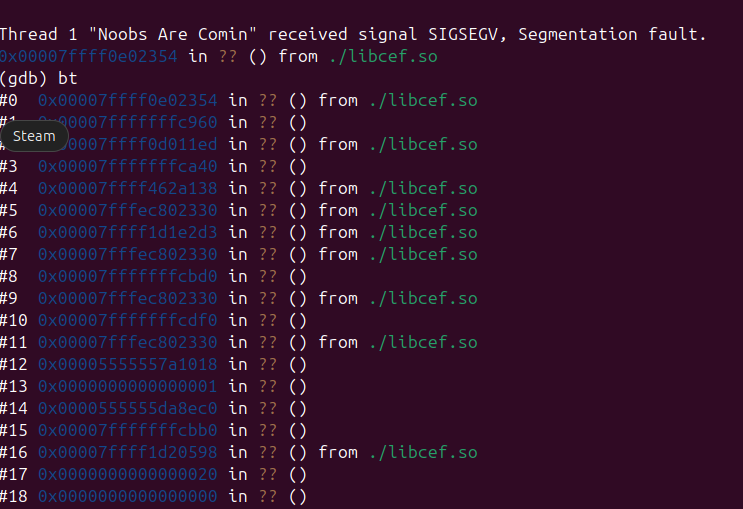Select frame #13 address 0x0000000000000001
This screenshot has height=509, width=743.
[x=127, y=387]
